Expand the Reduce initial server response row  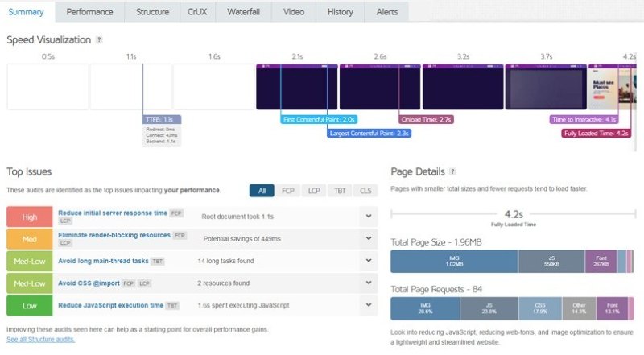[x=369, y=216]
